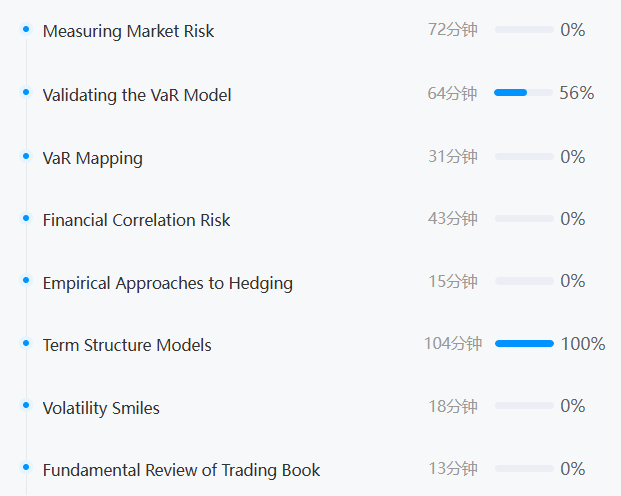Open the Measuring Market Risk lesson
Viewport: 621px width, 496px height.
[x=128, y=31]
